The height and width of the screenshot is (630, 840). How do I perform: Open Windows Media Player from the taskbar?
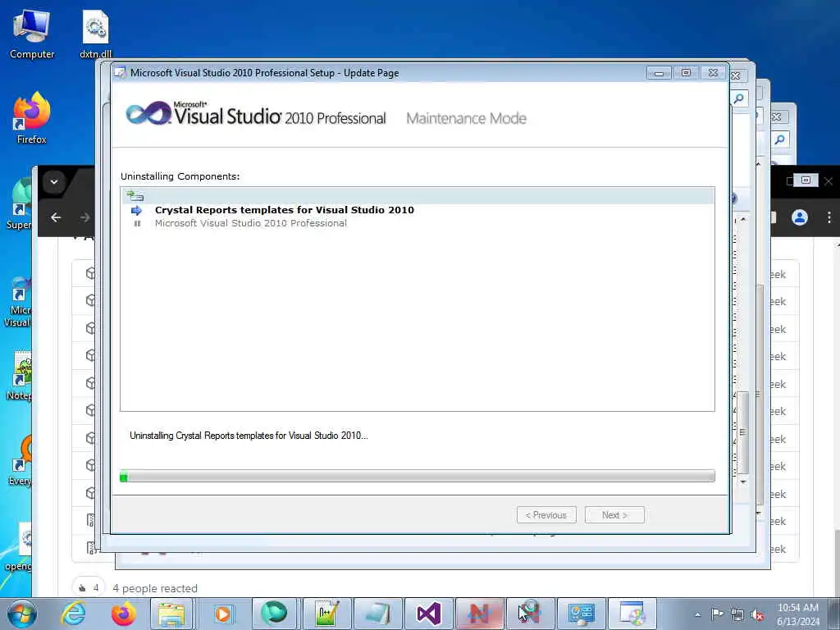pyautogui.click(x=223, y=614)
